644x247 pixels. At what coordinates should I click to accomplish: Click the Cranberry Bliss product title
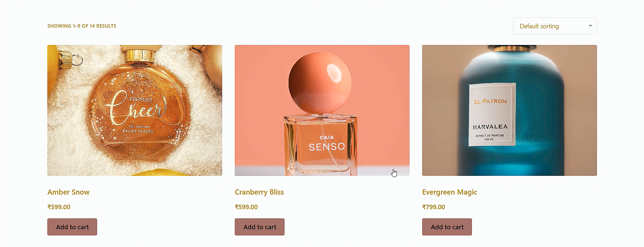[x=259, y=192]
